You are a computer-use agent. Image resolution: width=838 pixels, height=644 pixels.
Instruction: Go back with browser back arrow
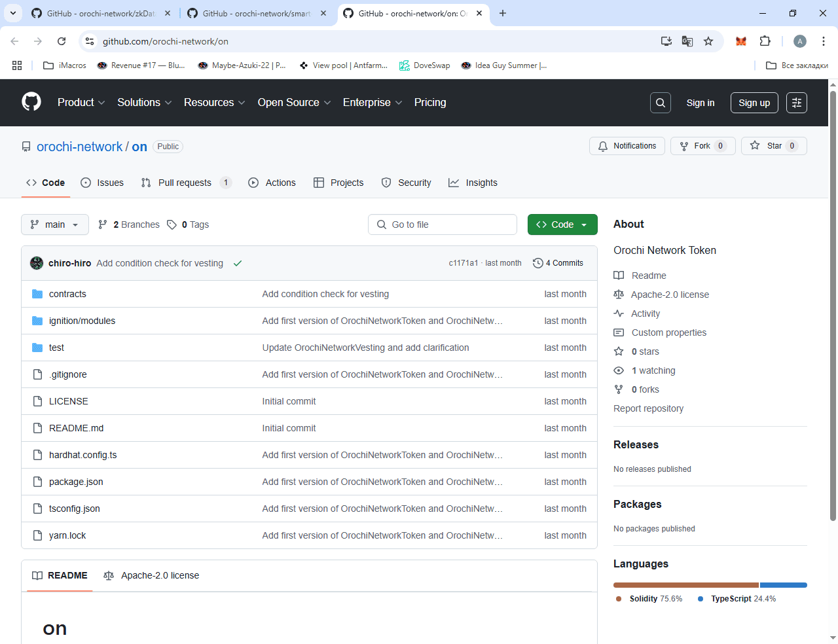pyautogui.click(x=14, y=41)
